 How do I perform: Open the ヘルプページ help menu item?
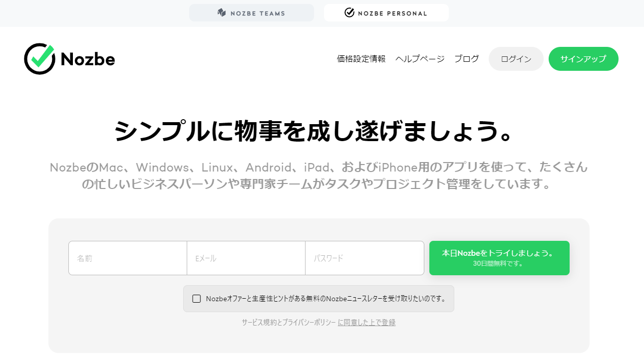point(420,58)
